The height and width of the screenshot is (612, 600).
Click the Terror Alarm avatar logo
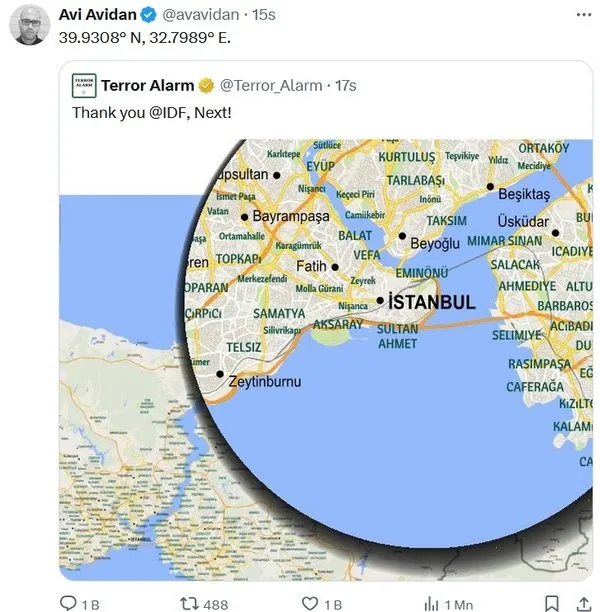(84, 86)
